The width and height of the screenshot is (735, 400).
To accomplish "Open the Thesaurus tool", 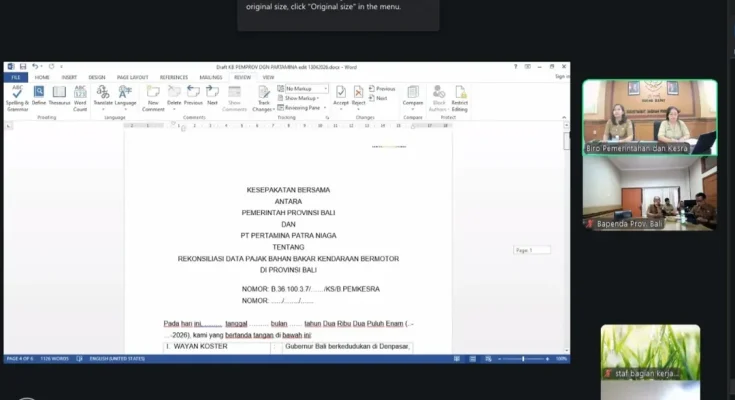I will pyautogui.click(x=59, y=95).
